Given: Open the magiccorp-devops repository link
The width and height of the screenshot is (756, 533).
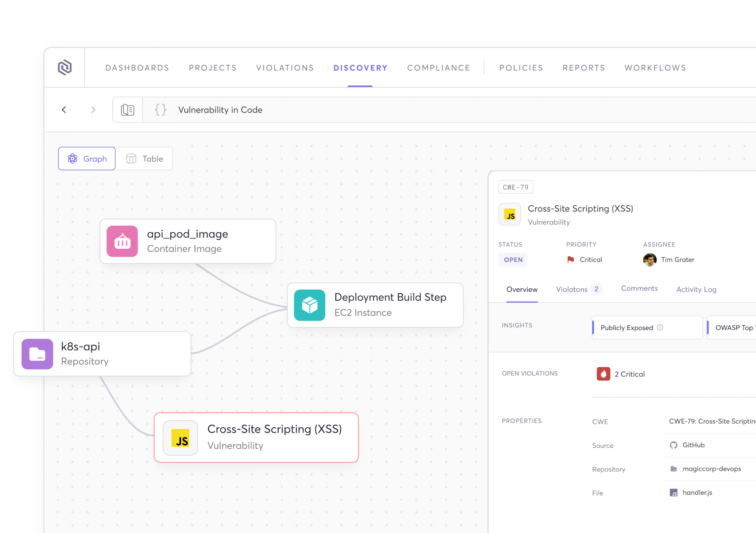Looking at the screenshot, I should coord(711,469).
